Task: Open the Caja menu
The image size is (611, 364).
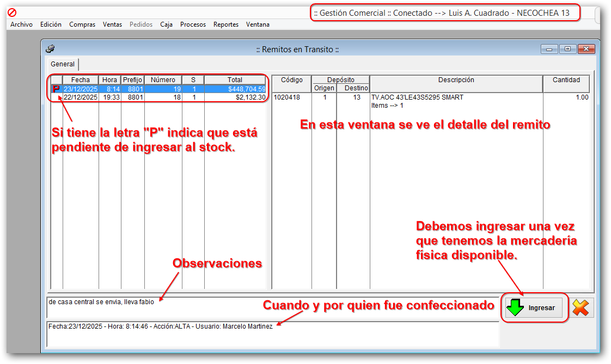Action: 166,24
